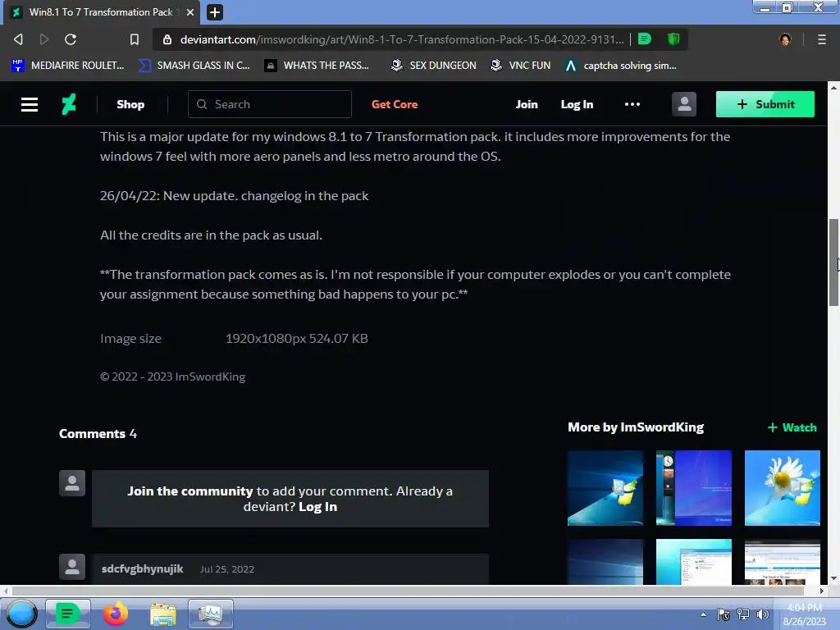Open the MEDIAFIRE ROULET... bookmark
This screenshot has width=840, height=630.
click(67, 66)
